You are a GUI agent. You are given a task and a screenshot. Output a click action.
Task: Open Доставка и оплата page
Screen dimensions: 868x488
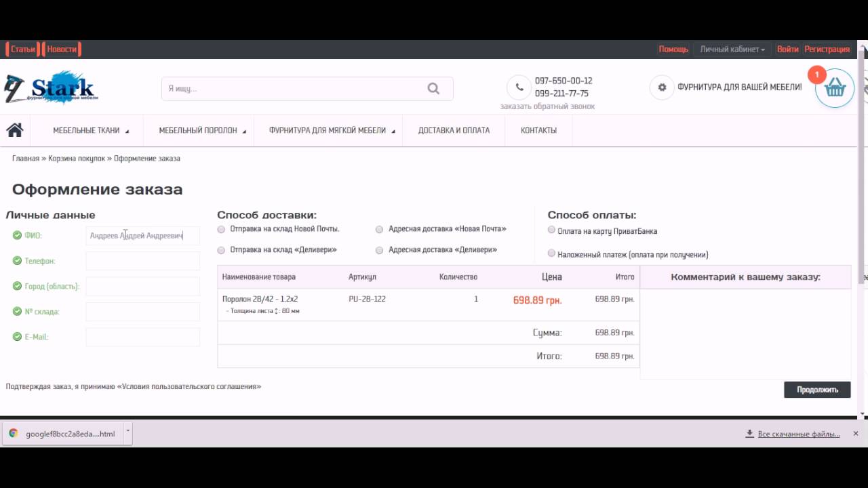coord(454,130)
